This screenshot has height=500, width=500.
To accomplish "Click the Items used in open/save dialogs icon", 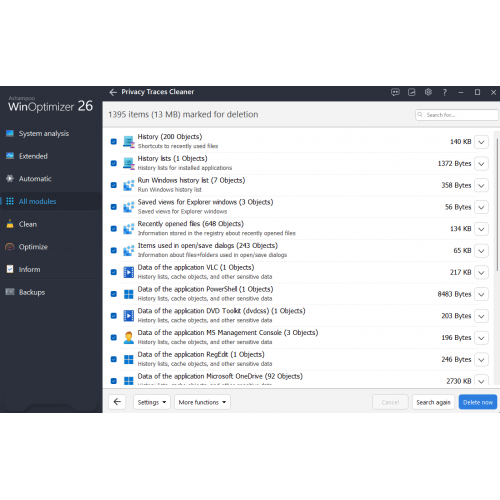I will tap(128, 250).
